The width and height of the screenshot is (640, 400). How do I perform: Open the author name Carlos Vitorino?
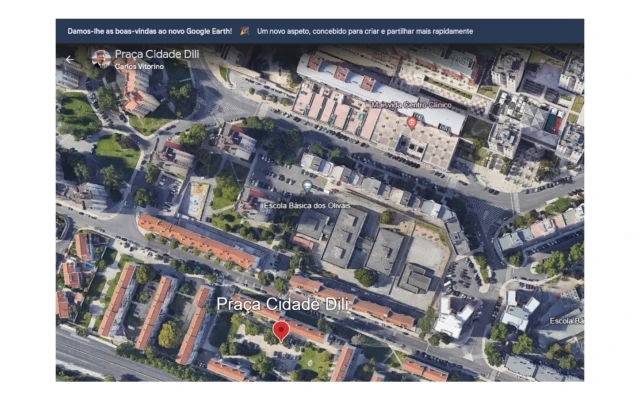(x=139, y=67)
